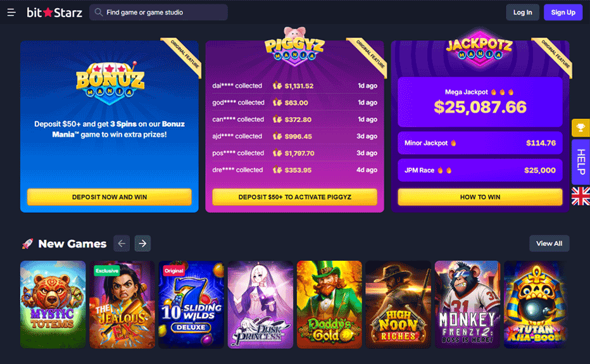Click the How to Win button
The height and width of the screenshot is (364, 590).
tap(480, 197)
